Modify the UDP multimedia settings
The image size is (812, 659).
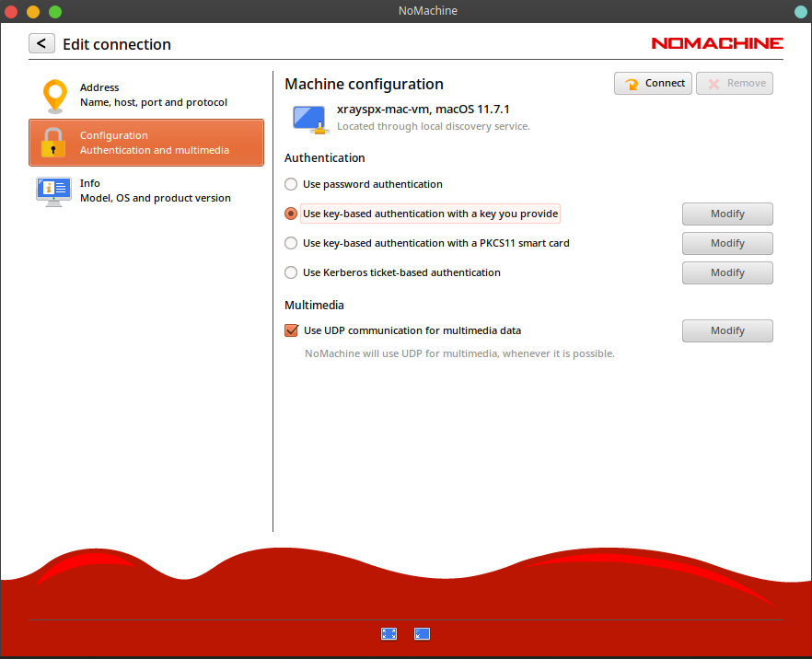727,330
